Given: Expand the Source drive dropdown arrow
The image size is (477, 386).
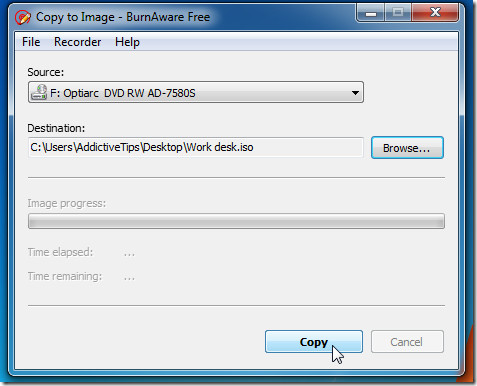Looking at the screenshot, I should 355,92.
